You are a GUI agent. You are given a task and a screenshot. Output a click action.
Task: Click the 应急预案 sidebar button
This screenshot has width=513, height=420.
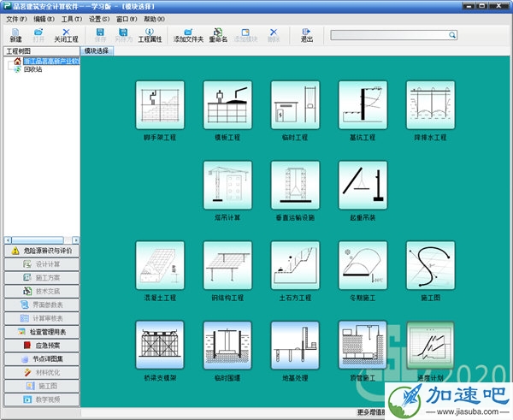point(40,345)
